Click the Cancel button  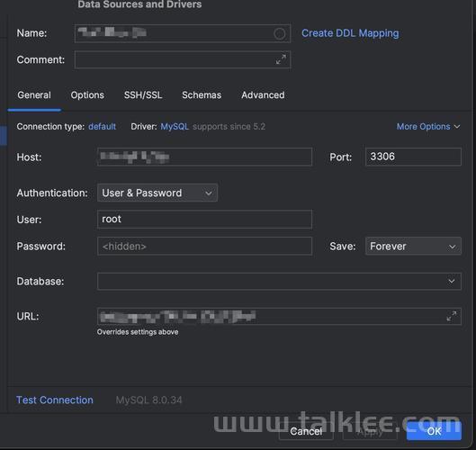tap(306, 431)
